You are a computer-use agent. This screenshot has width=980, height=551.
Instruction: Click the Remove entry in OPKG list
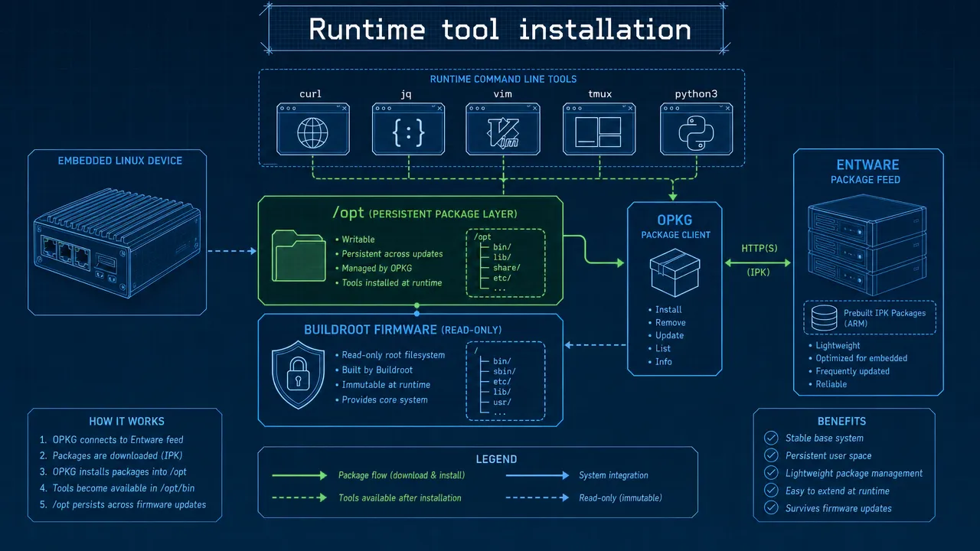[x=670, y=323]
